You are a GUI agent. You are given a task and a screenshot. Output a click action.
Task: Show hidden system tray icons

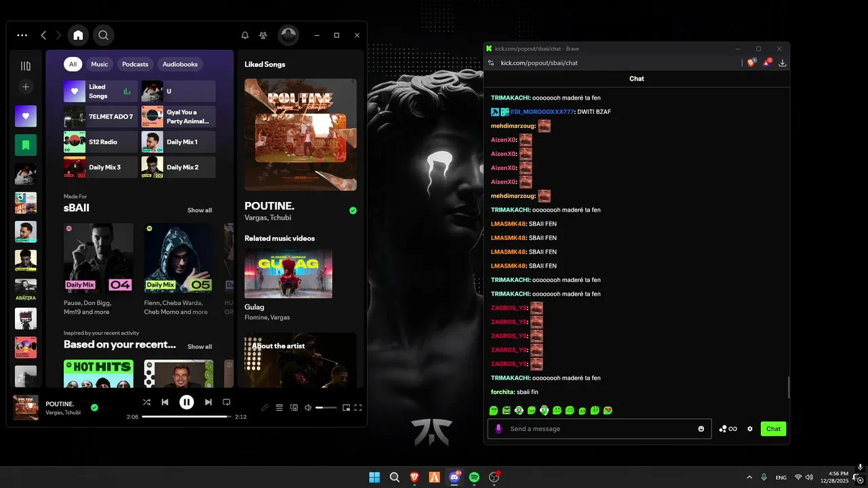pos(749,477)
